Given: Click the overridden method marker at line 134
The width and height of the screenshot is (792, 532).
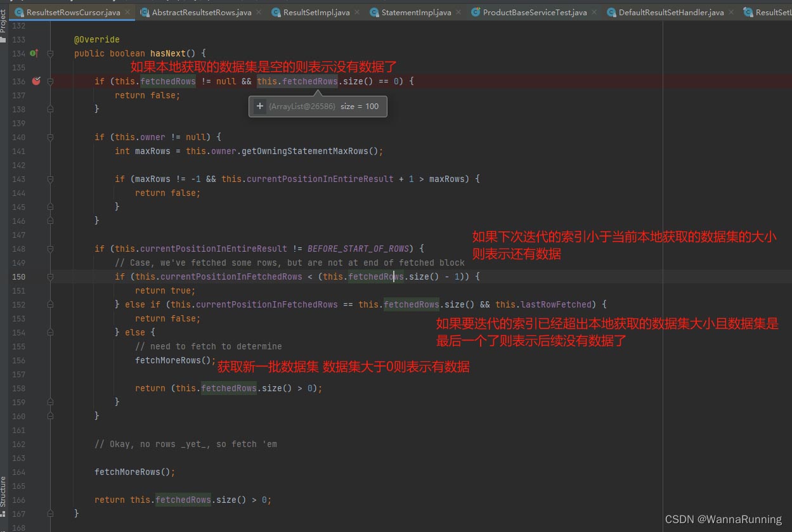Looking at the screenshot, I should click(x=34, y=53).
